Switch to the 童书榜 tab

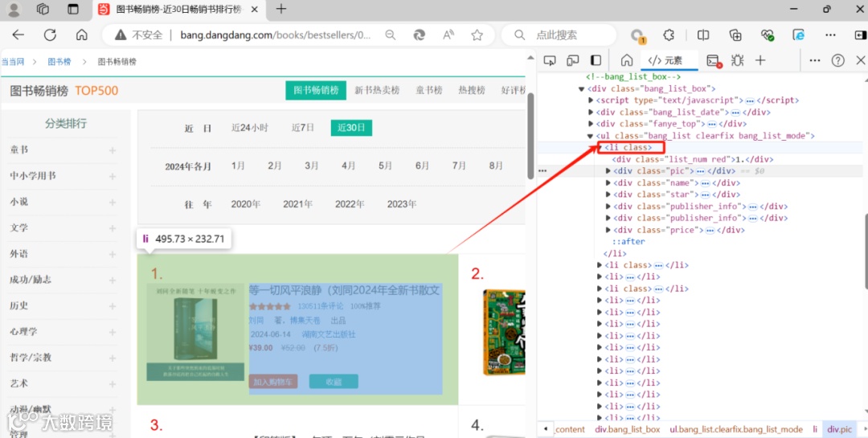click(x=429, y=91)
